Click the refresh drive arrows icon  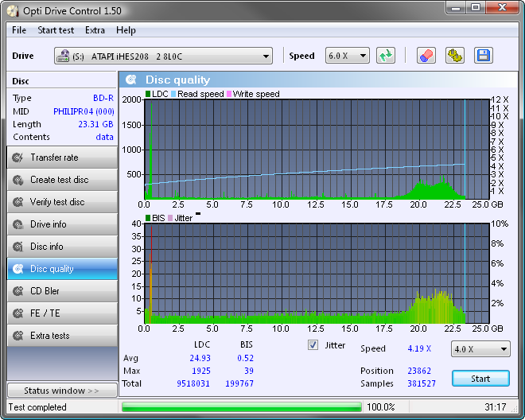pos(386,56)
